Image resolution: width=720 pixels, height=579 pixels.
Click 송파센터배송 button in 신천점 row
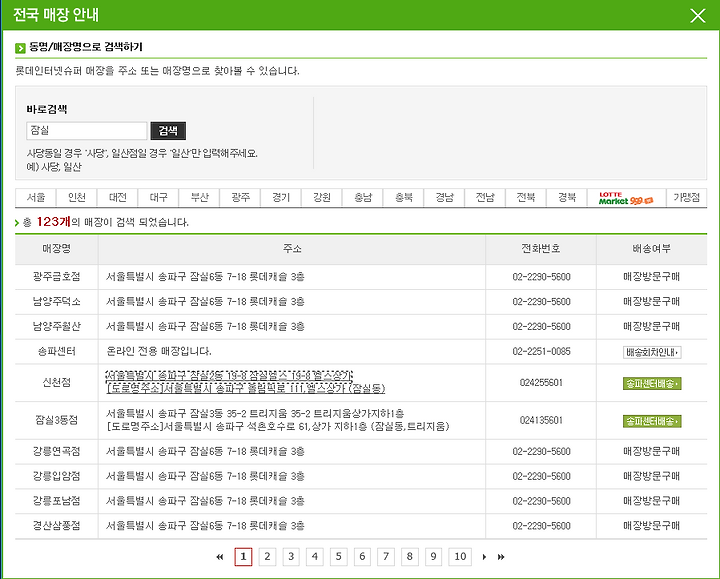pos(652,383)
